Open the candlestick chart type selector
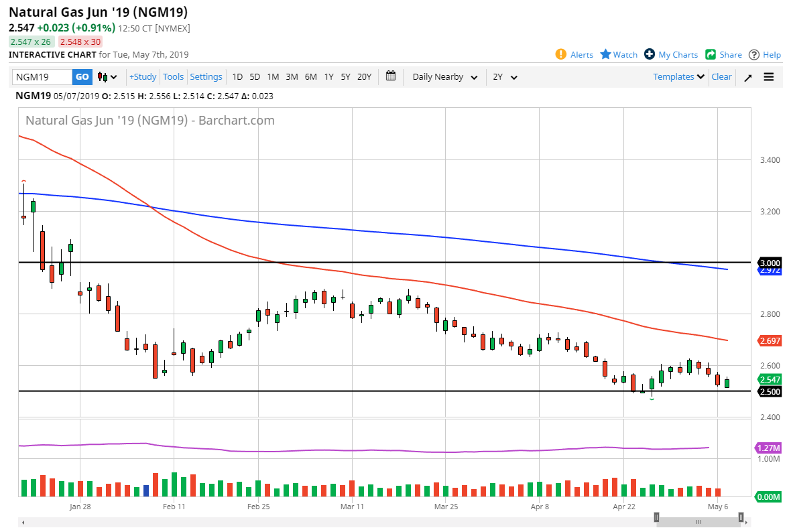The image size is (789, 532). click(106, 76)
